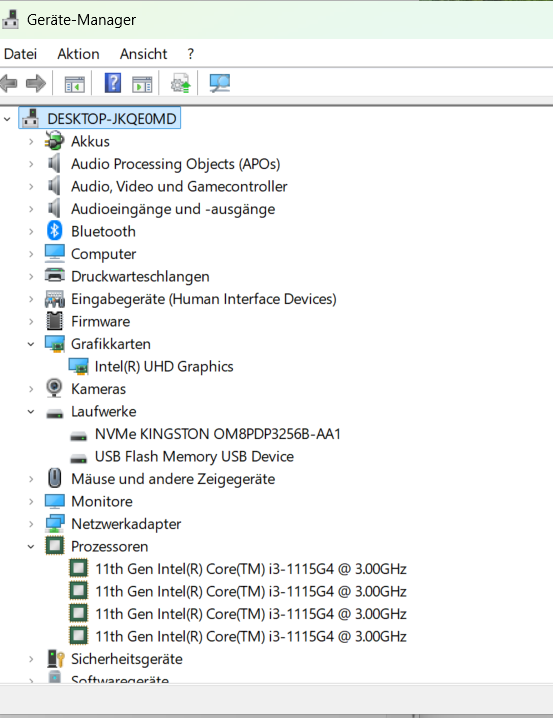Open the ? help menu
Viewport: 553px width, 718px height.
click(x=190, y=54)
